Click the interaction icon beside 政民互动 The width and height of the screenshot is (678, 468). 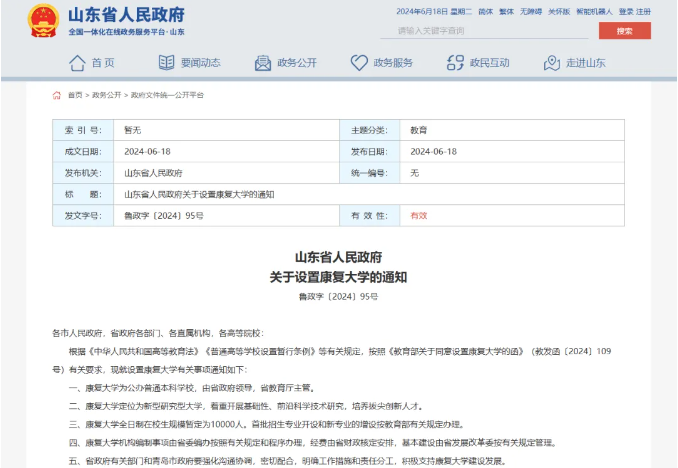point(455,63)
